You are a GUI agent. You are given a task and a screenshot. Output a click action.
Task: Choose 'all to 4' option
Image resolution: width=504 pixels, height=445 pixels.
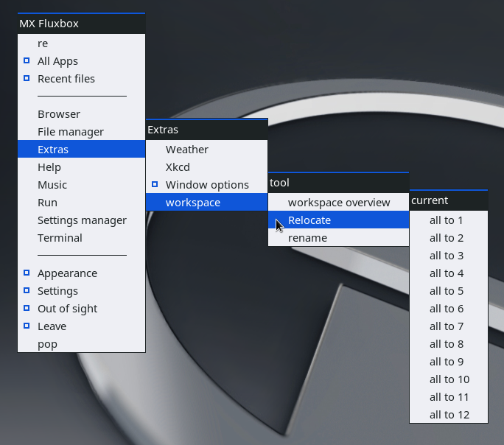coord(449,273)
